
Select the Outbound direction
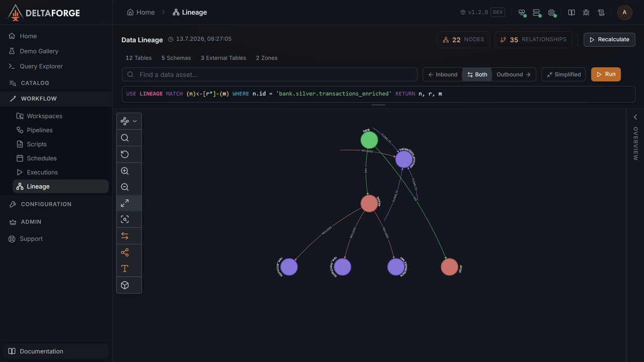point(514,74)
